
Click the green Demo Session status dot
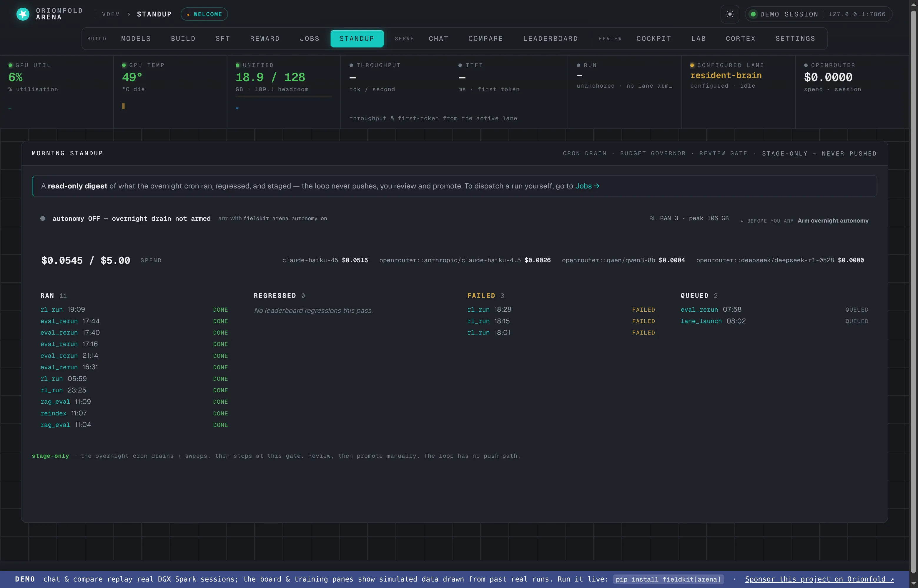tap(753, 14)
